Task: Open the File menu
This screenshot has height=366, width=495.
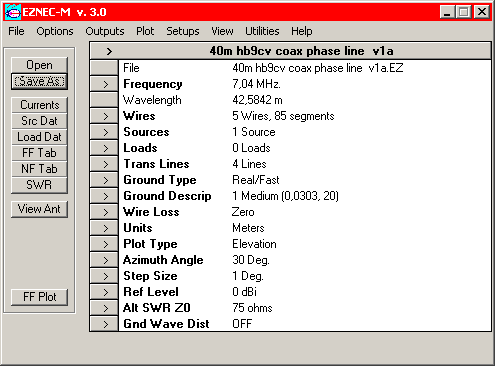Action: point(16,31)
